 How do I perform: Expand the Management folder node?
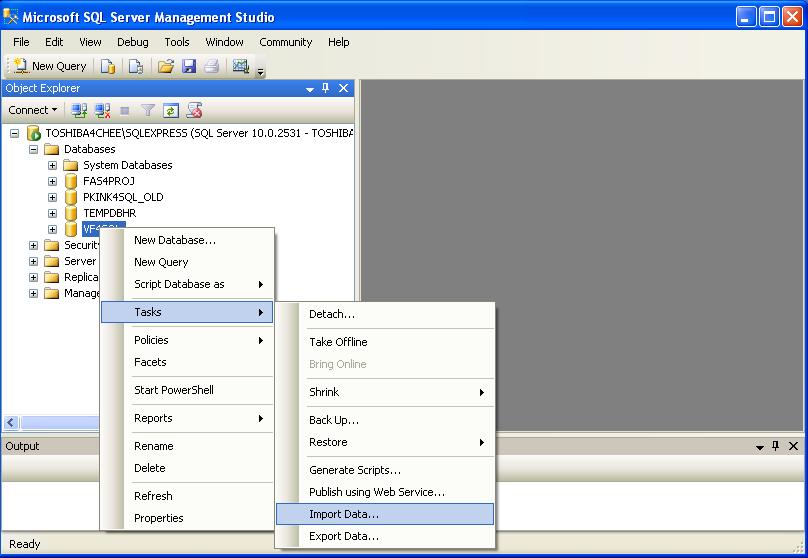click(33, 293)
